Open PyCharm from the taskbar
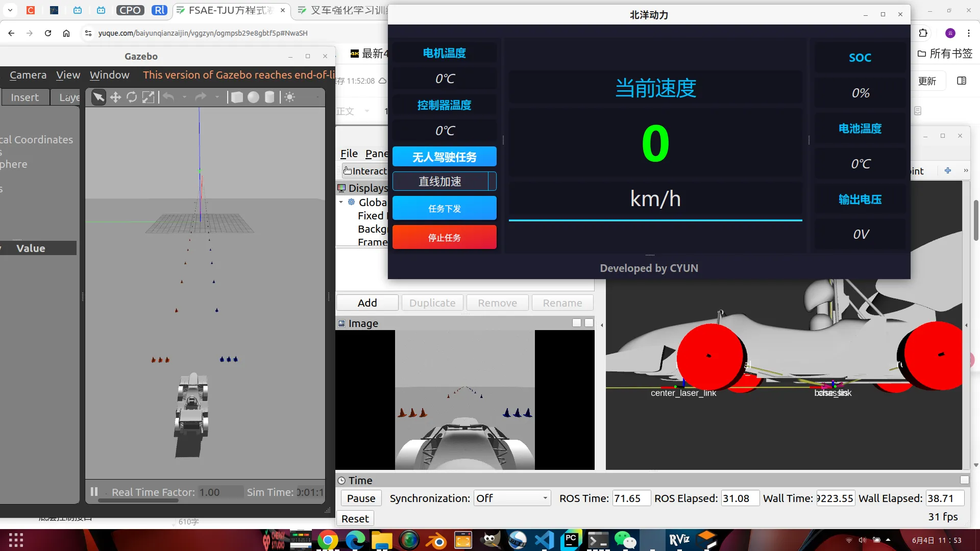This screenshot has height=551, width=980. click(571, 540)
